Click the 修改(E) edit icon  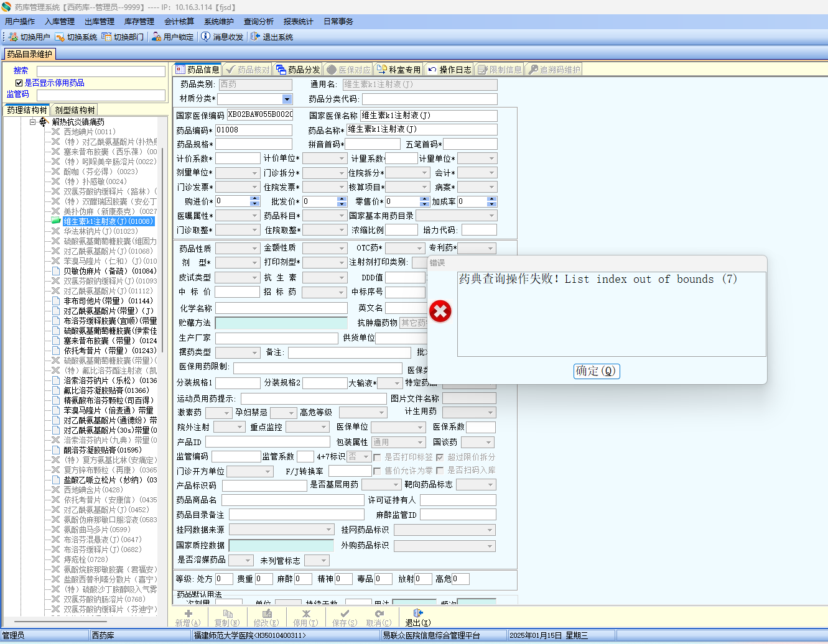click(x=267, y=614)
